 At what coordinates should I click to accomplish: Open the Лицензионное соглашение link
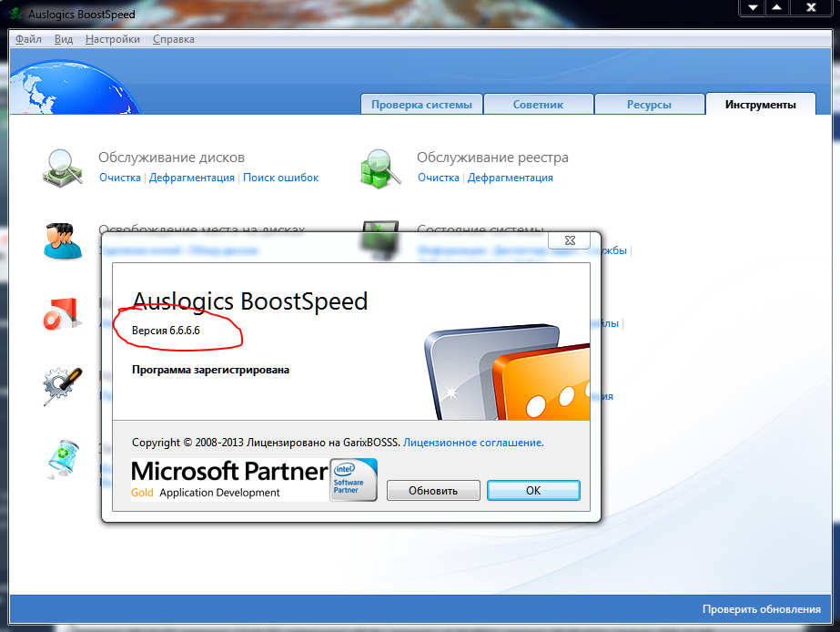[x=473, y=443]
